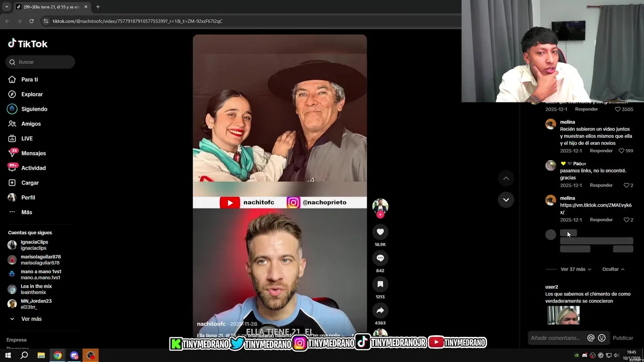Reply to melina's 'Recién subieron' comment
Viewport: 644px width, 362px height.
(x=601, y=151)
